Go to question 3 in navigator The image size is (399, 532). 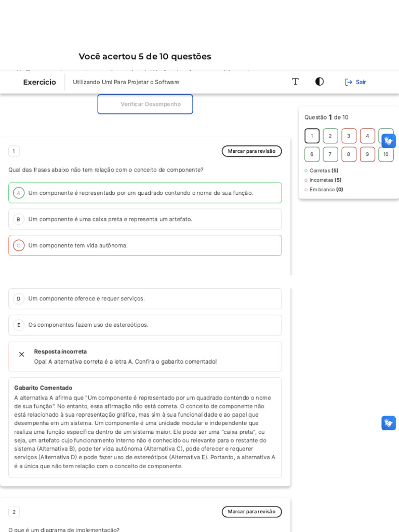[349, 136]
